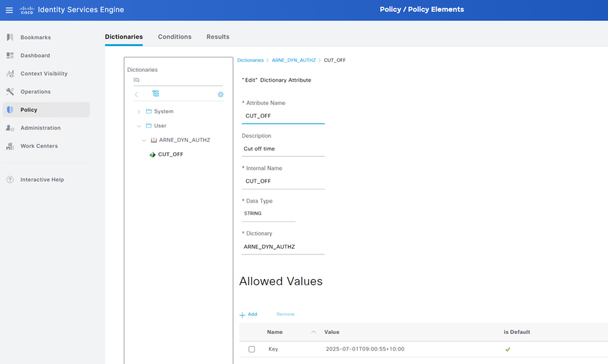This screenshot has width=608, height=364.
Task: Click the Bookmarks sidebar icon
Action: pyautogui.click(x=10, y=37)
